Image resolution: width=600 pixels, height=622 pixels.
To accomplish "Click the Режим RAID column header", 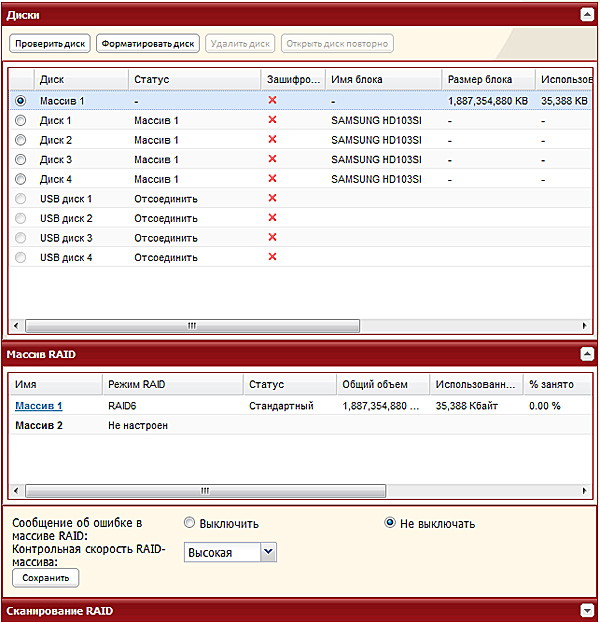I will (x=172, y=384).
